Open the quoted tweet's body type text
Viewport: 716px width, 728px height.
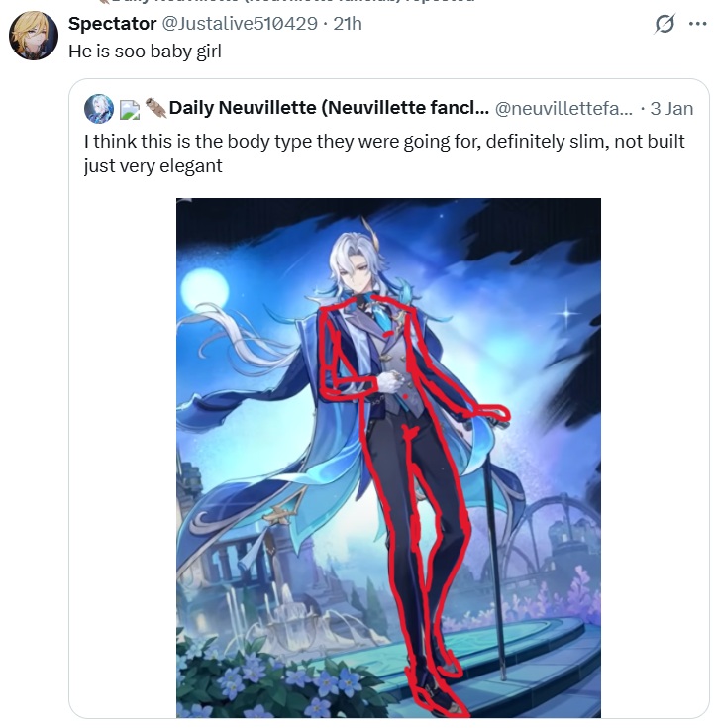pos(384,154)
